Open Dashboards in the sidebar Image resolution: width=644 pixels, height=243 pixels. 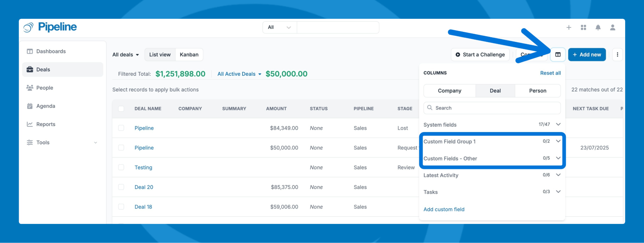(63, 51)
